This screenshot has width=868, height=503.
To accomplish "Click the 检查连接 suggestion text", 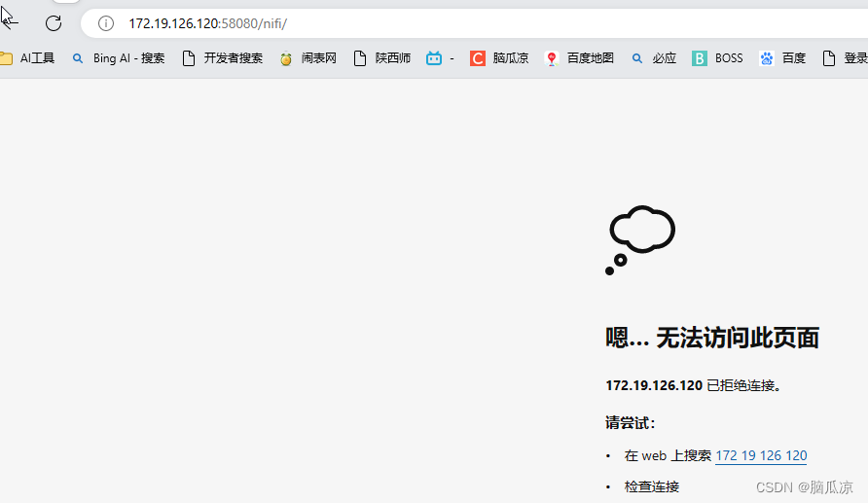I will coord(652,486).
